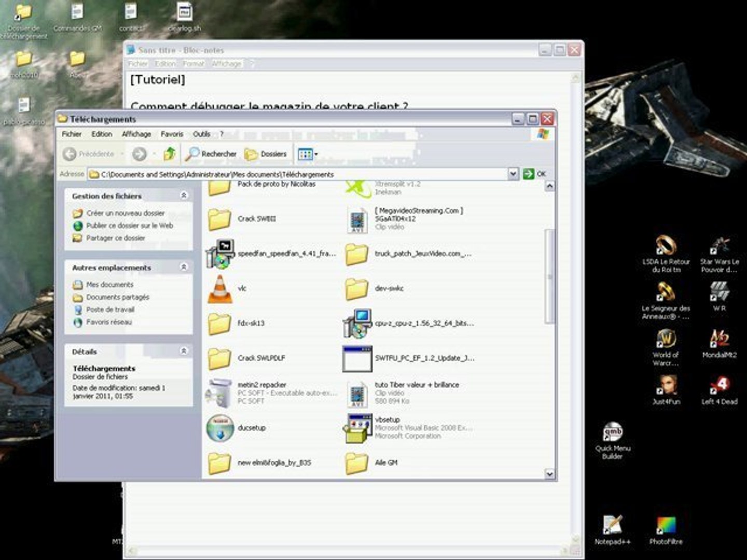Open World of Warcraft desktop shortcut

tap(666, 348)
